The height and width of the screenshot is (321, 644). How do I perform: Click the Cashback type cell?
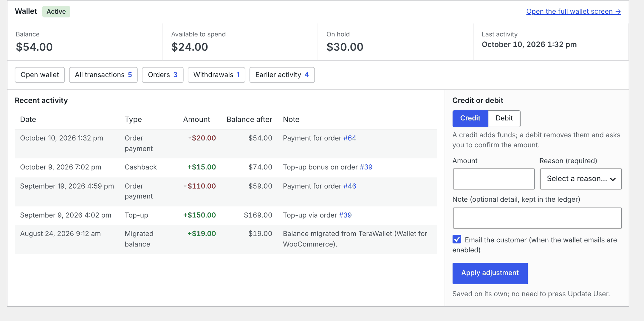coord(141,167)
